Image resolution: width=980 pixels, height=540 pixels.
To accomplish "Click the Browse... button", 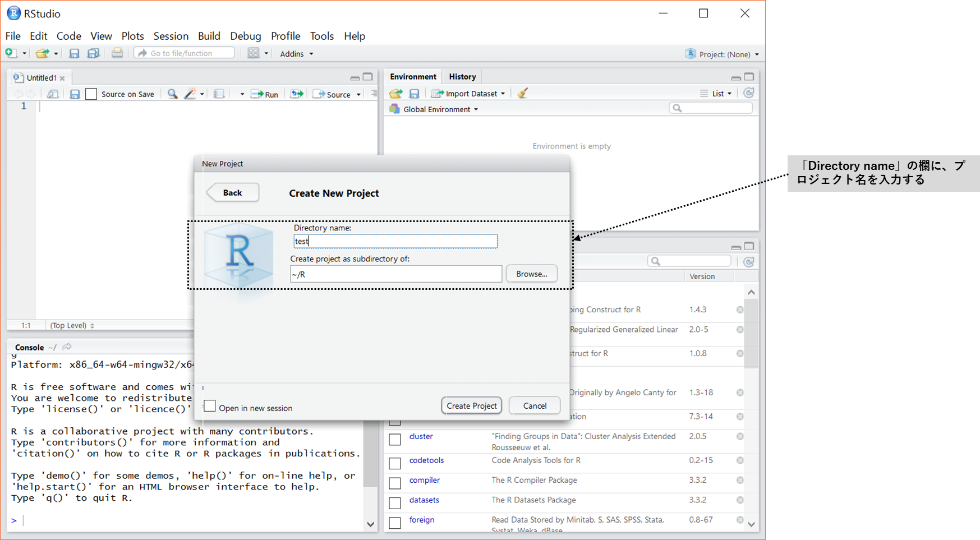I will 531,274.
